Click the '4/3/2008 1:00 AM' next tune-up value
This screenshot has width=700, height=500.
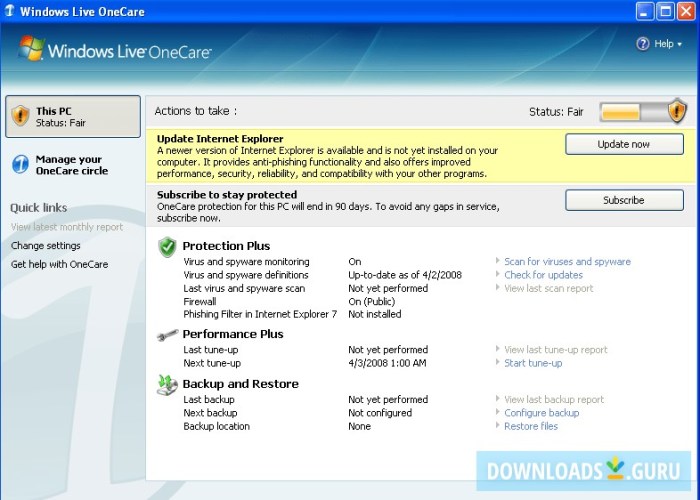[387, 363]
